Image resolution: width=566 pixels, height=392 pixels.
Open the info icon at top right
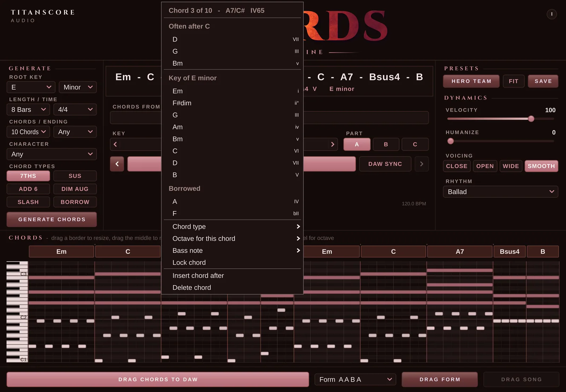pos(551,14)
